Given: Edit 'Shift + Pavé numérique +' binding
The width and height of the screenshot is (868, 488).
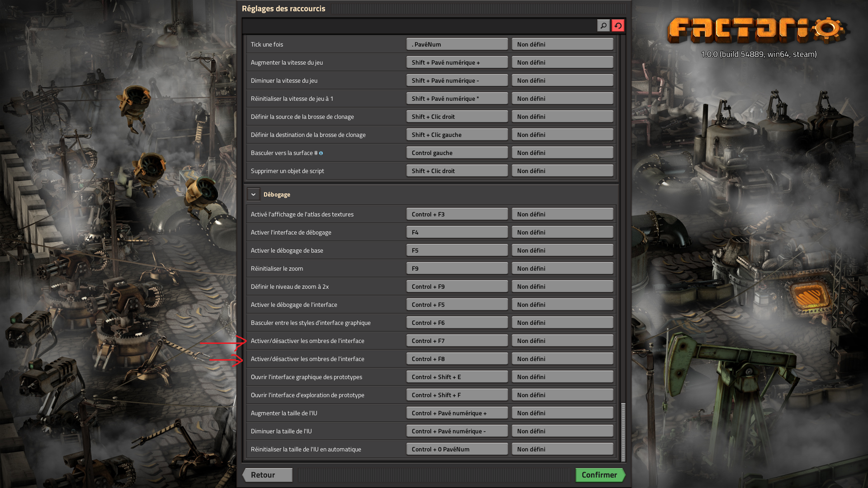Looking at the screenshot, I should [457, 62].
